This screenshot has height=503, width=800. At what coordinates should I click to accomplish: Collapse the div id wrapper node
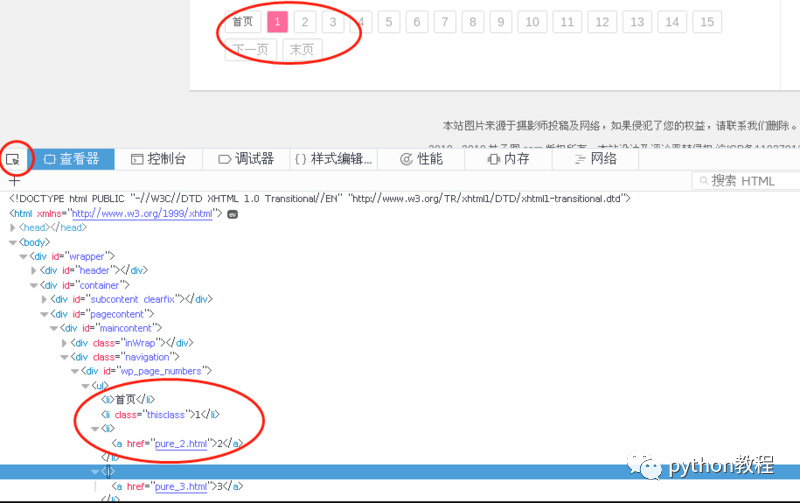click(23, 257)
